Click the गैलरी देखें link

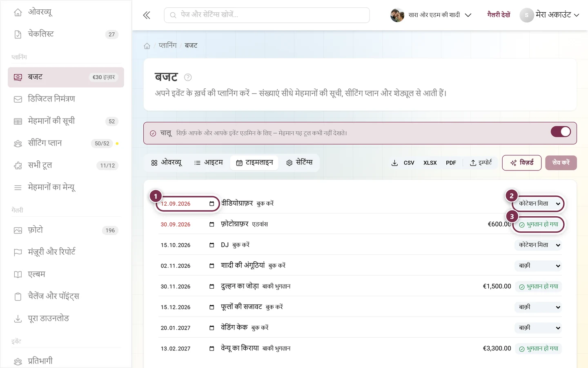(499, 15)
